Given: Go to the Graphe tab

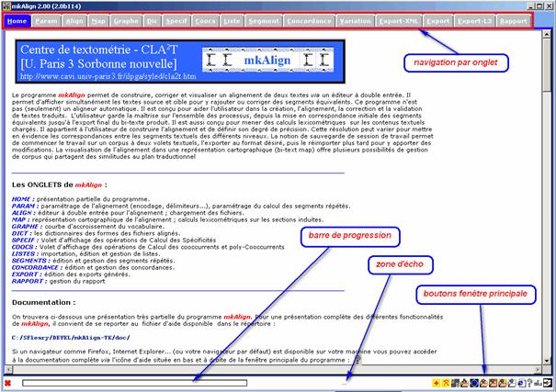Looking at the screenshot, I should point(126,21).
